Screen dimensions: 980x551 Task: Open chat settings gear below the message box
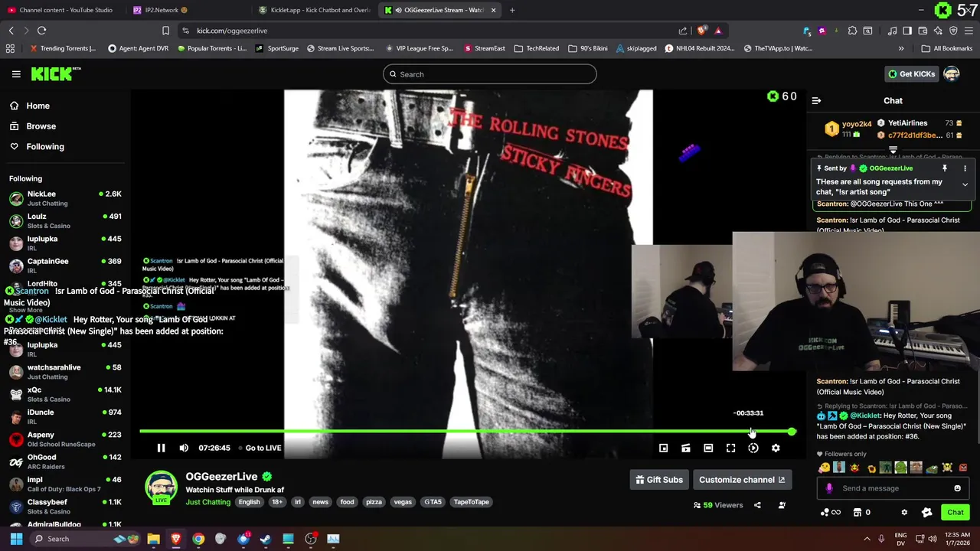[904, 512]
